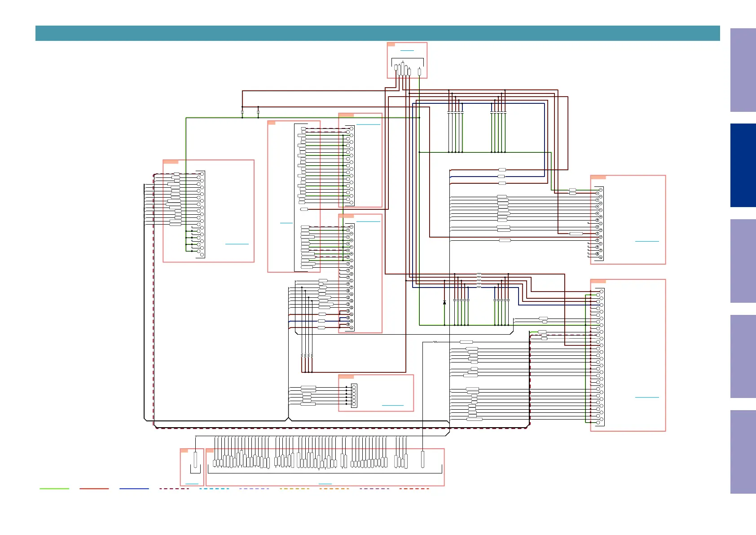Click the solid green line legend swatch
The width and height of the screenshot is (756, 535).
(x=54, y=489)
